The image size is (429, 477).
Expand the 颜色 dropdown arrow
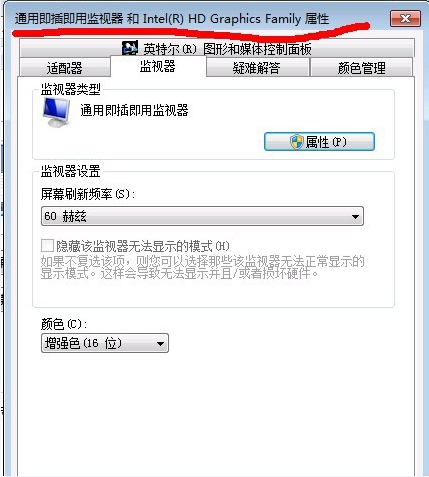click(161, 343)
